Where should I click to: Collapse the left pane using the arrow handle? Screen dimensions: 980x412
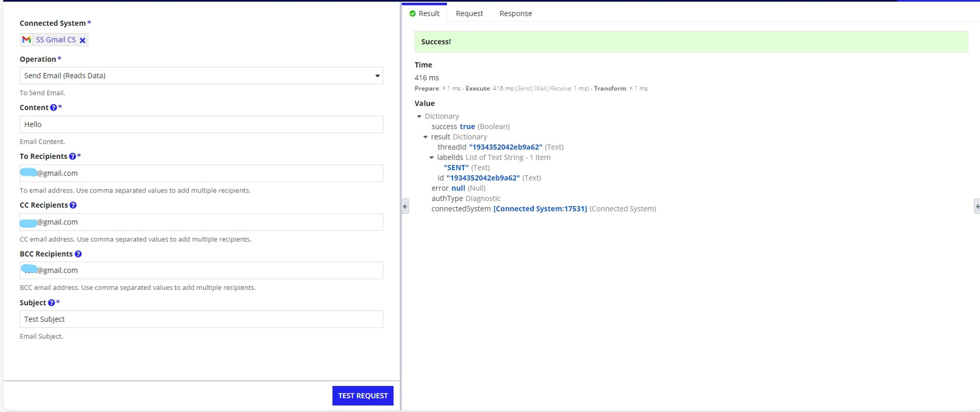405,206
